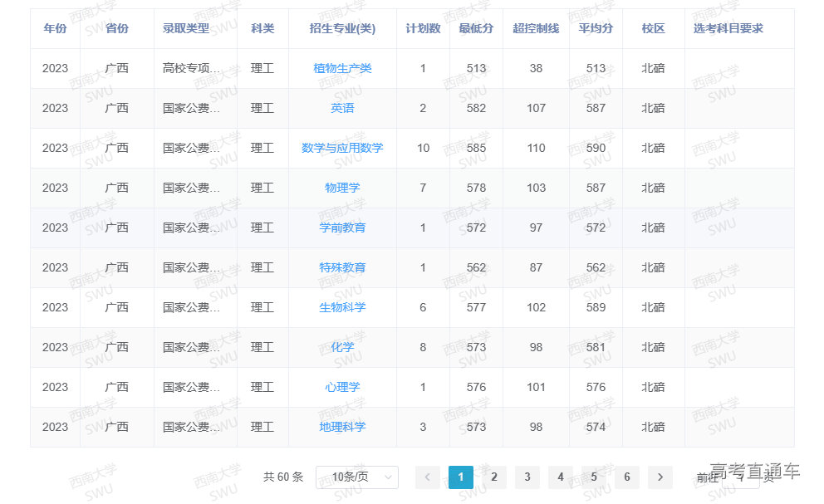
Task: Select page 1 in pagination
Action: pyautogui.click(x=460, y=477)
